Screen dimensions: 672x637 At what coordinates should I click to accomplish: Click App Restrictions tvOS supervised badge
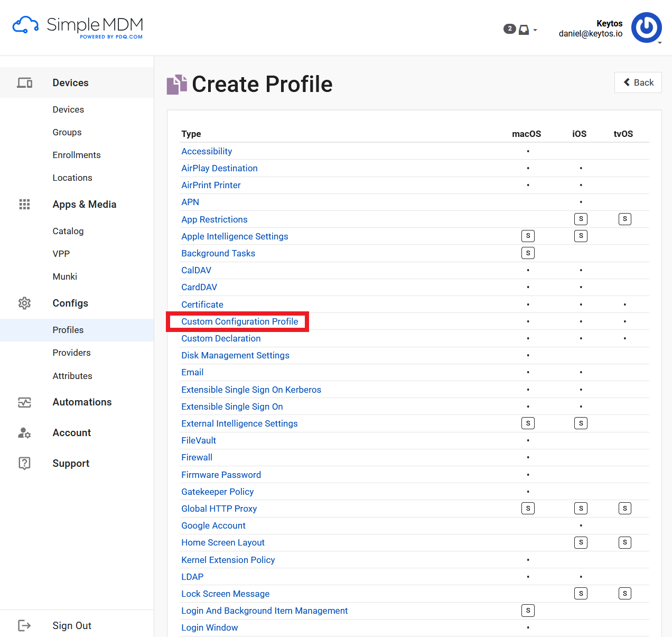(x=625, y=219)
